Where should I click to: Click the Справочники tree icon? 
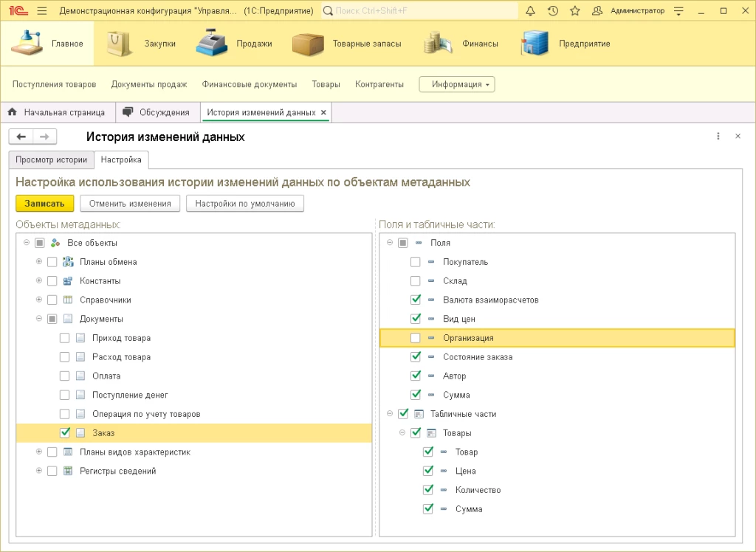[68, 300]
